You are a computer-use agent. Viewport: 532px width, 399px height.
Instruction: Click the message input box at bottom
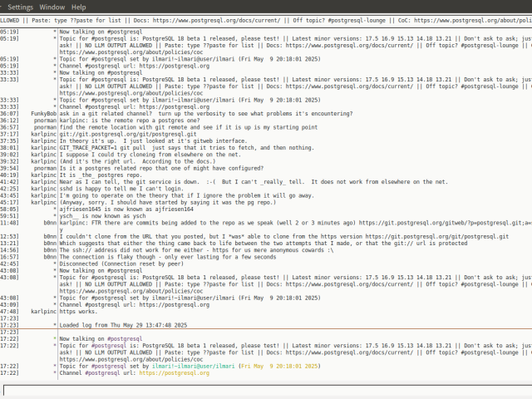[x=266, y=390]
